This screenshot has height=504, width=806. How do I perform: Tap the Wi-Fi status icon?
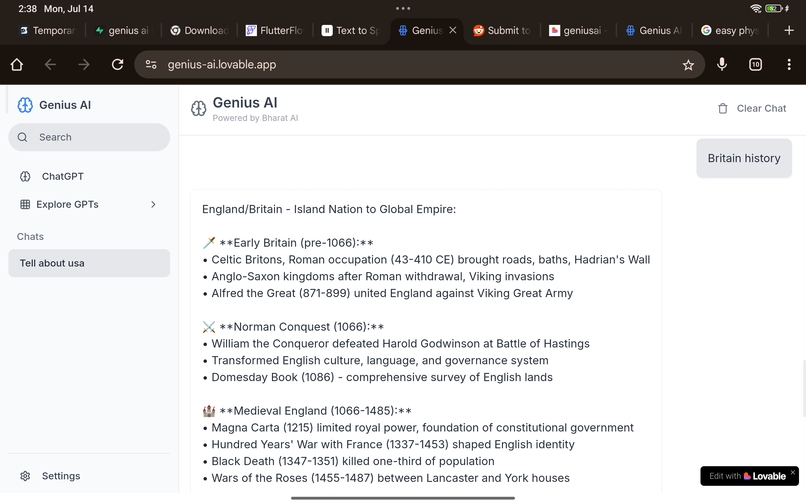pos(756,8)
